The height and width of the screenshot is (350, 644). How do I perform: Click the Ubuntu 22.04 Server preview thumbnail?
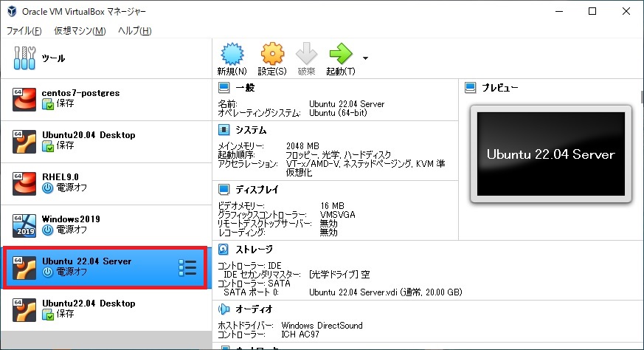point(551,154)
